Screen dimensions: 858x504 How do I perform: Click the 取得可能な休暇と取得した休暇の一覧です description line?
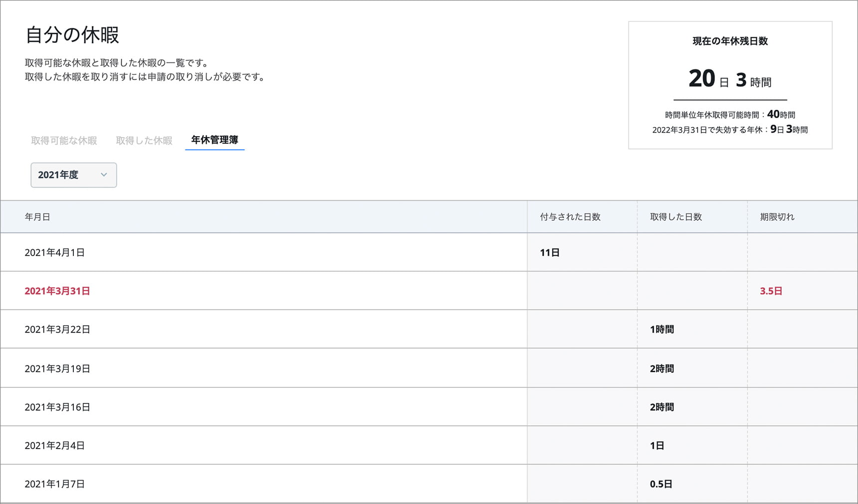point(117,63)
